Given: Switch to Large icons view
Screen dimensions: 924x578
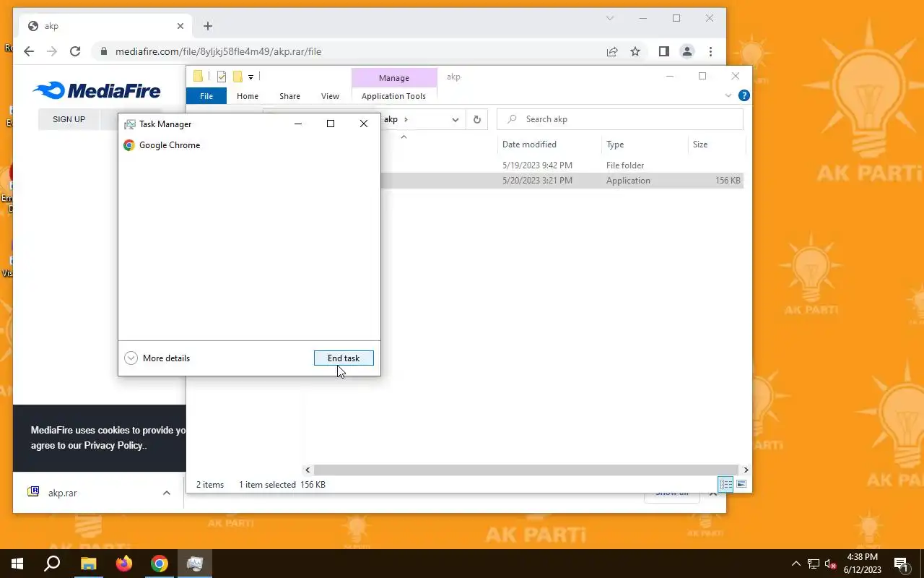Looking at the screenshot, I should coord(741,484).
